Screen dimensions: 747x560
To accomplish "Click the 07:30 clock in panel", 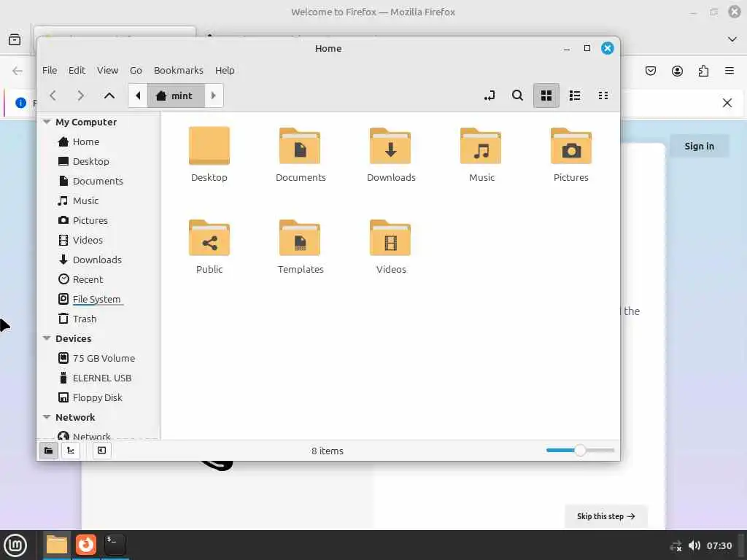I will pyautogui.click(x=719, y=545).
